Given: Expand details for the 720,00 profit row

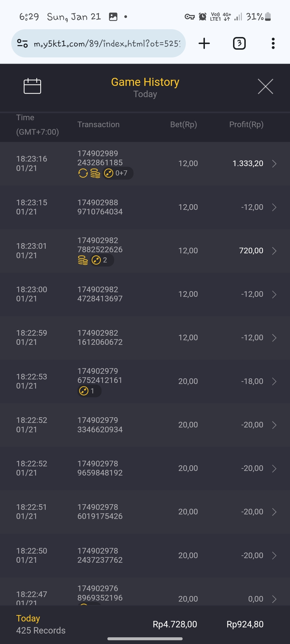Looking at the screenshot, I should click(274, 251).
